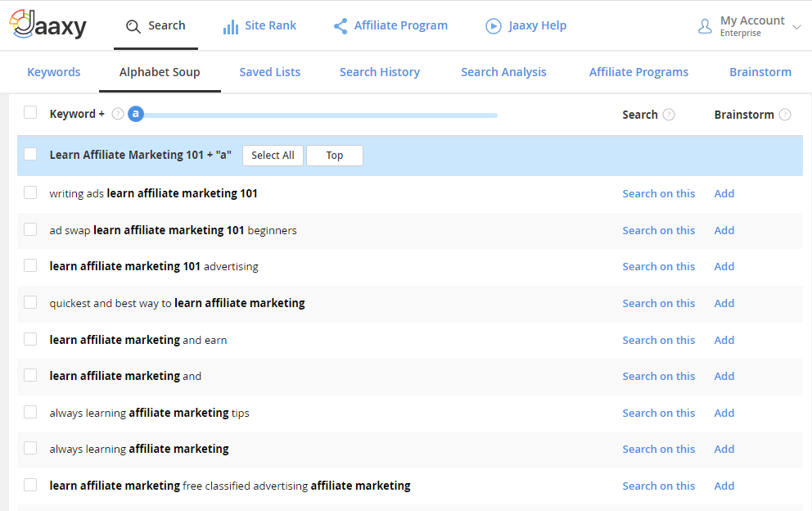Click the Jaaxy logo

coord(48,25)
